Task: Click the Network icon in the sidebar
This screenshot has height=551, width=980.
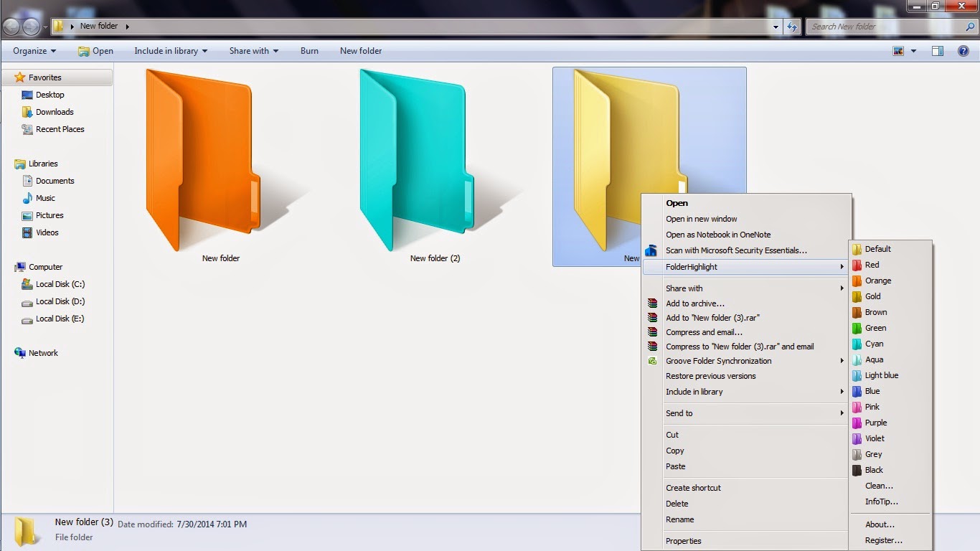Action: click(x=21, y=353)
